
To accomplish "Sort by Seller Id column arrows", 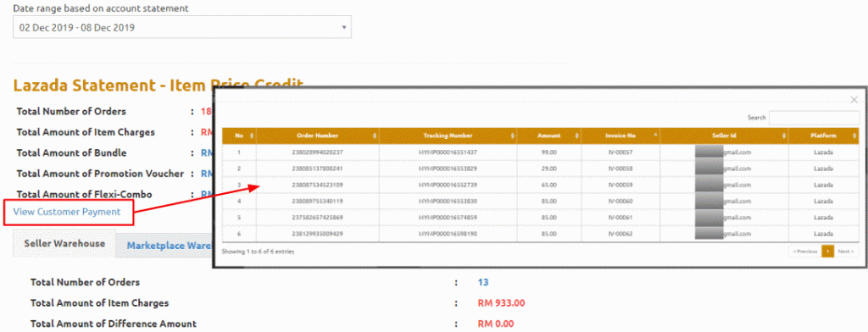I will [x=784, y=136].
